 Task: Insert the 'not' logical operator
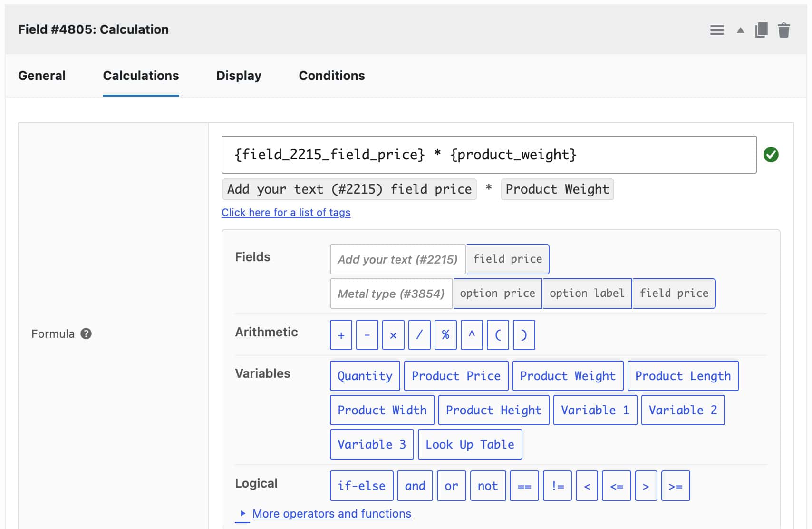coord(488,486)
